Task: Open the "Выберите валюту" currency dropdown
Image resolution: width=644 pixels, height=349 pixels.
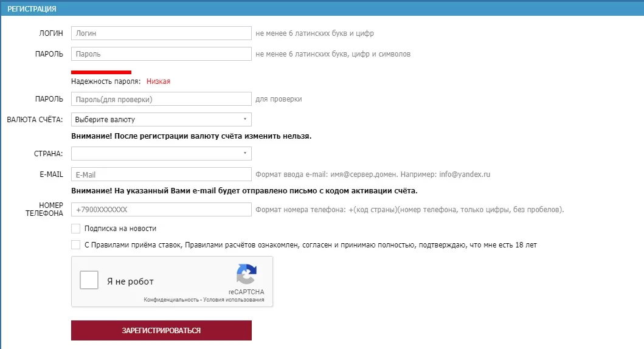Action: tap(161, 120)
